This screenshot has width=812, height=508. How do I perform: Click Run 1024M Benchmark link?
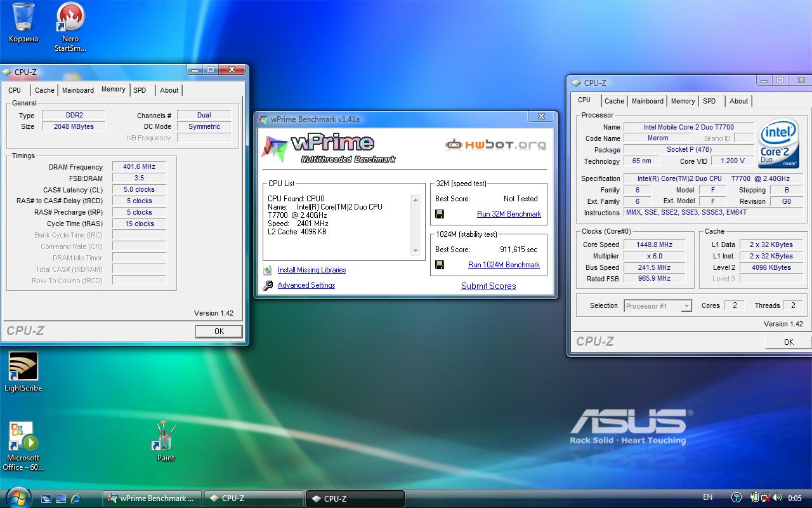point(504,265)
